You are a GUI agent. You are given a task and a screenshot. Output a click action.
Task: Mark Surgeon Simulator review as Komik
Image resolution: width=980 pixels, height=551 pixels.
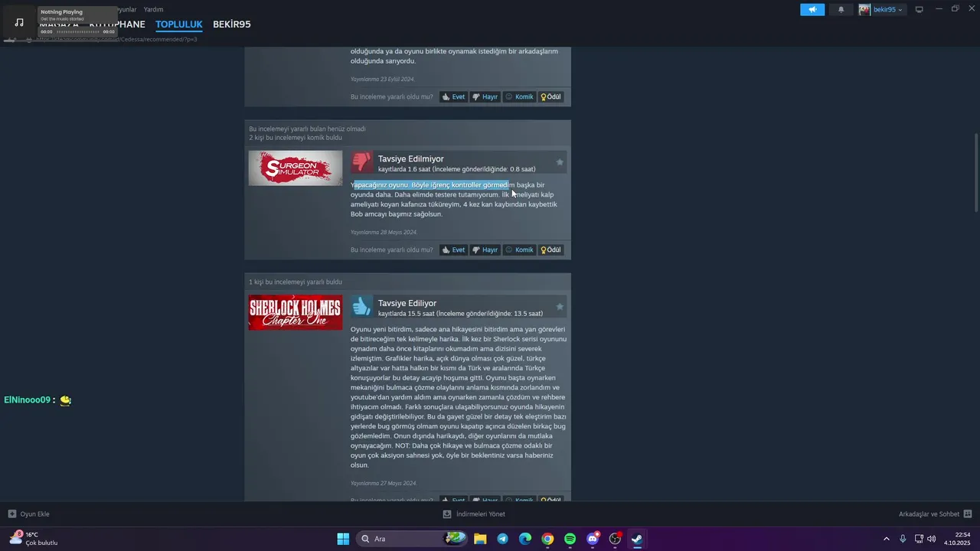tap(519, 250)
